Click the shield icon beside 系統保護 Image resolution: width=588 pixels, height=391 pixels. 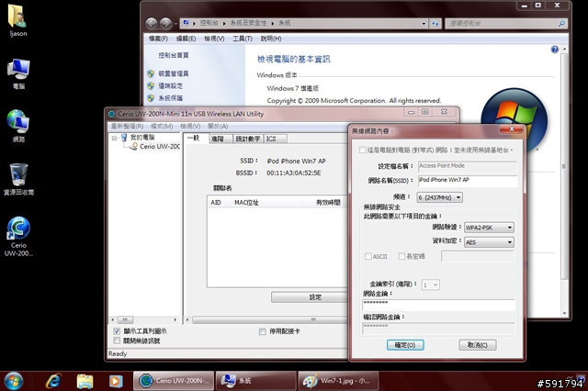(151, 97)
